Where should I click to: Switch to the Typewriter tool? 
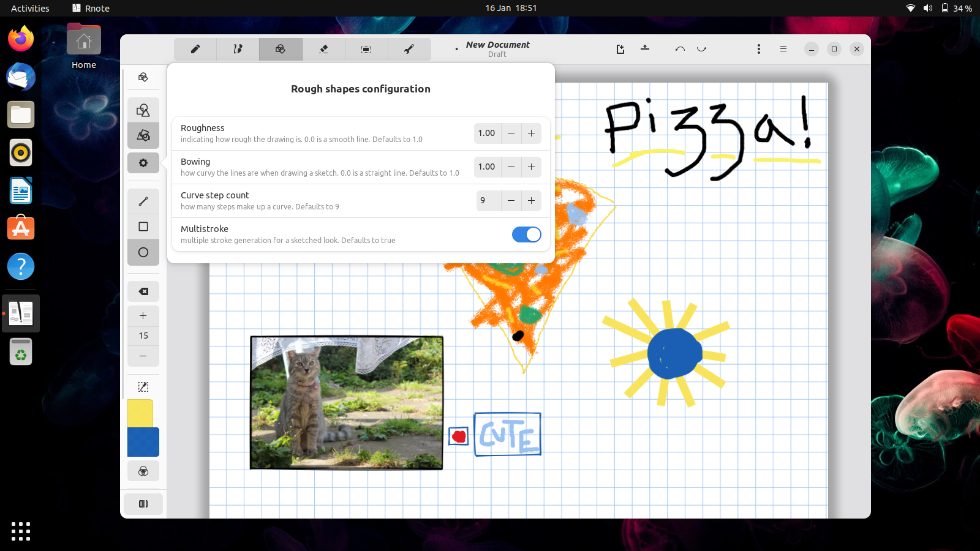pyautogui.click(x=238, y=49)
